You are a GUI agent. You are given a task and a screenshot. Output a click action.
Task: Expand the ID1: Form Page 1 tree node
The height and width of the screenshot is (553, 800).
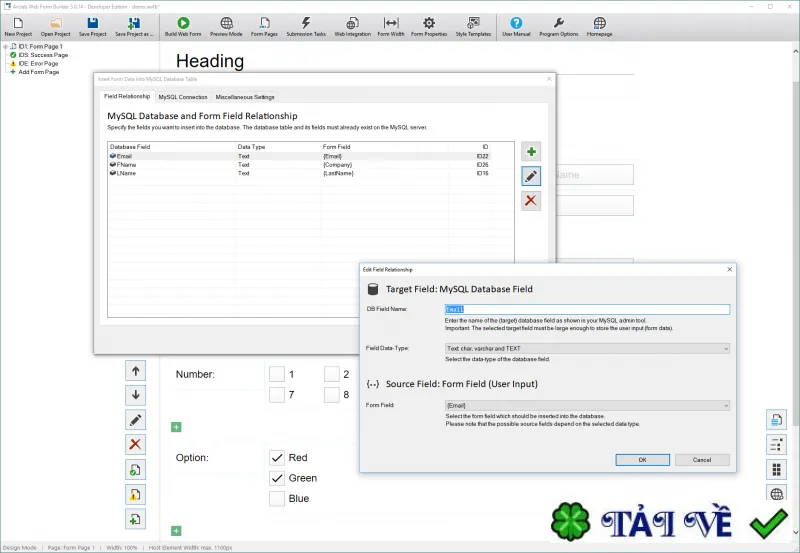point(6,46)
